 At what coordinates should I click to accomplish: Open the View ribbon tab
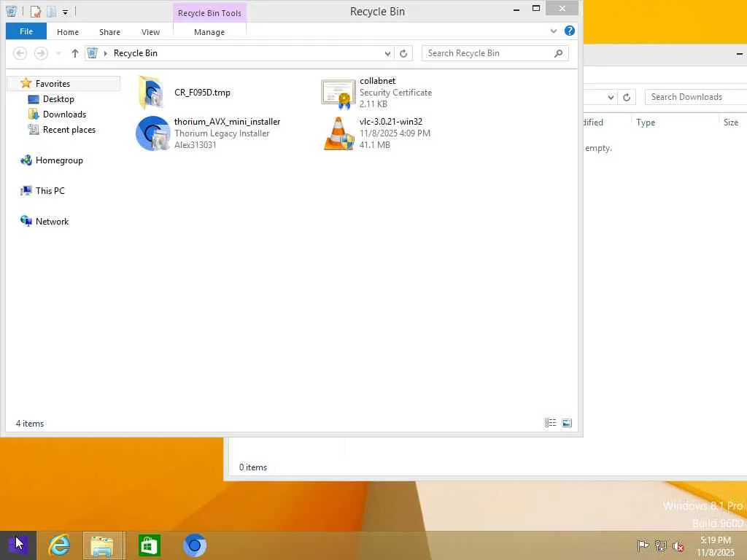point(150,32)
